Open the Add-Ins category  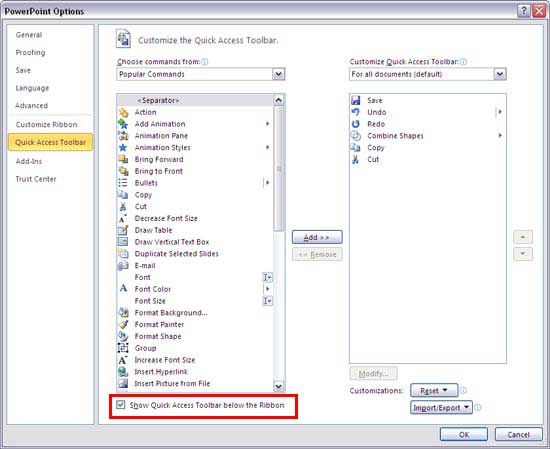click(29, 161)
